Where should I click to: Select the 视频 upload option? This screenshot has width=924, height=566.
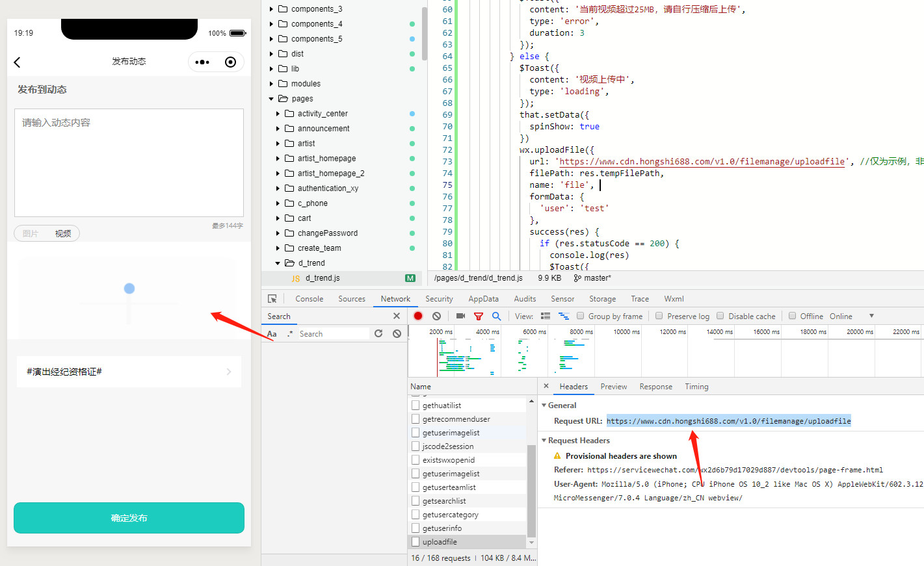point(63,233)
